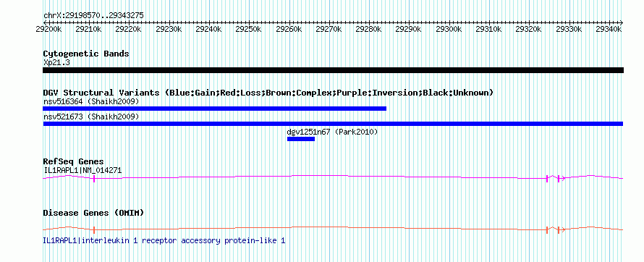Open IL1RAPL1 interleukin 1 receptor accessory link
644x262 pixels.
pyautogui.click(x=164, y=240)
